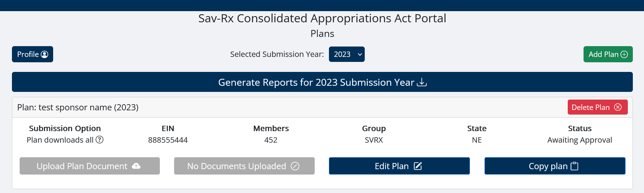Click the 'Plans' page subtitle
Image resolution: width=644 pixels, height=193 pixels.
[322, 34]
